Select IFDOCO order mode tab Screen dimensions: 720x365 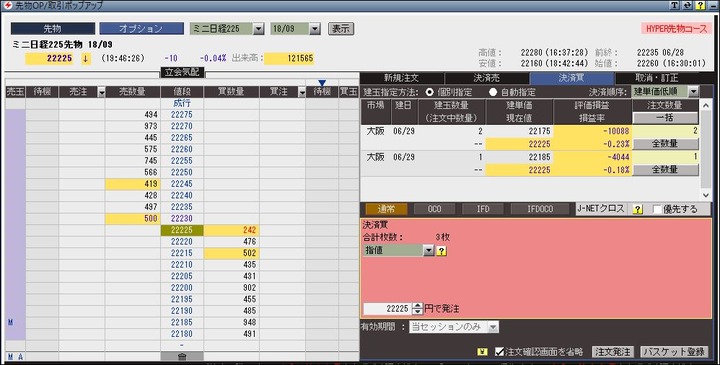[540, 209]
